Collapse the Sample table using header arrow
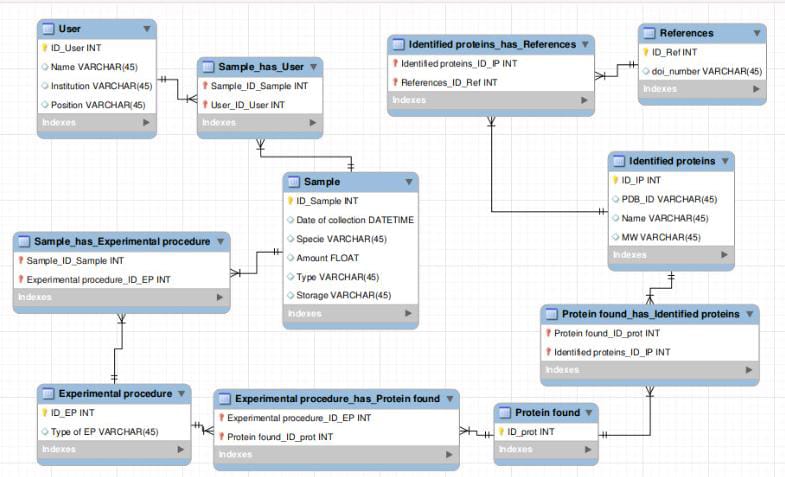Screen dimensions: 785x477 (408, 182)
